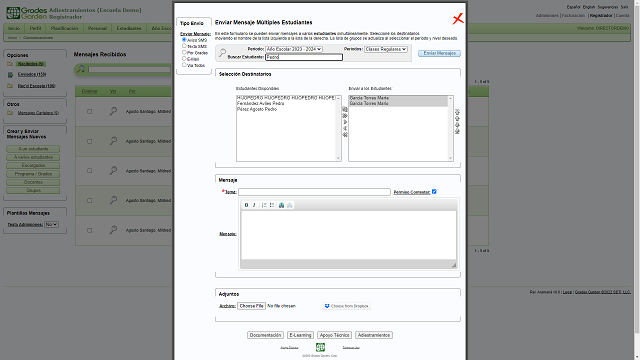Click the double-left arrow to remove all students

pos(345,134)
